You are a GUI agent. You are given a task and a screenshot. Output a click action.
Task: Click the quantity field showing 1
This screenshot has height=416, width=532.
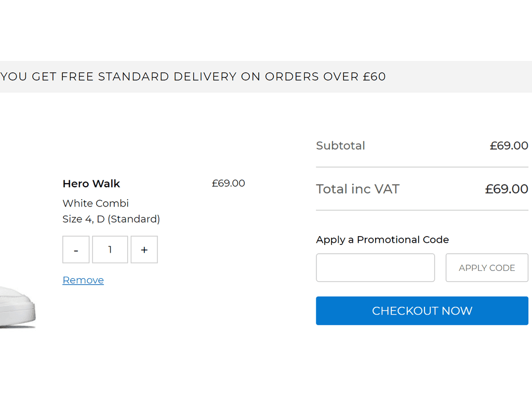point(110,250)
